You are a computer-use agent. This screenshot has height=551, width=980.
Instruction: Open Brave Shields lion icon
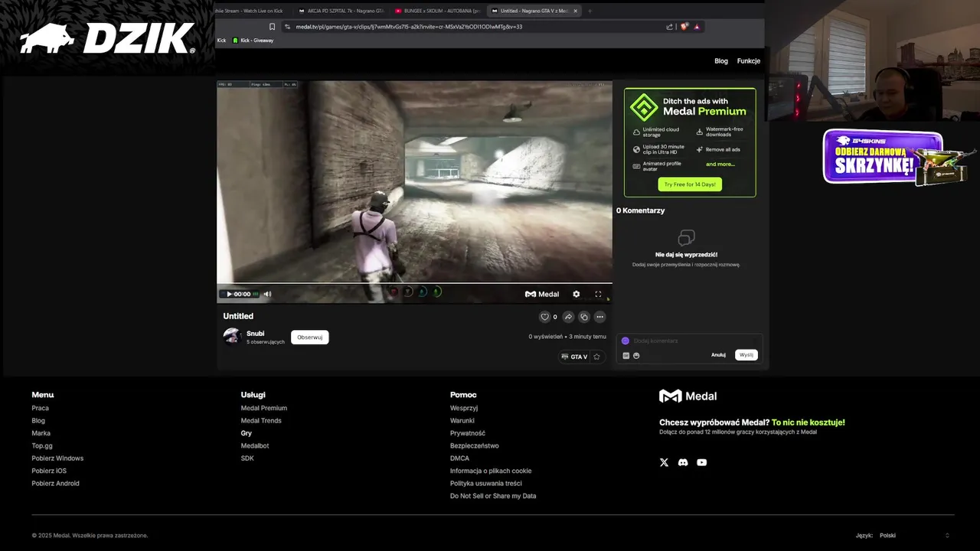click(x=684, y=27)
